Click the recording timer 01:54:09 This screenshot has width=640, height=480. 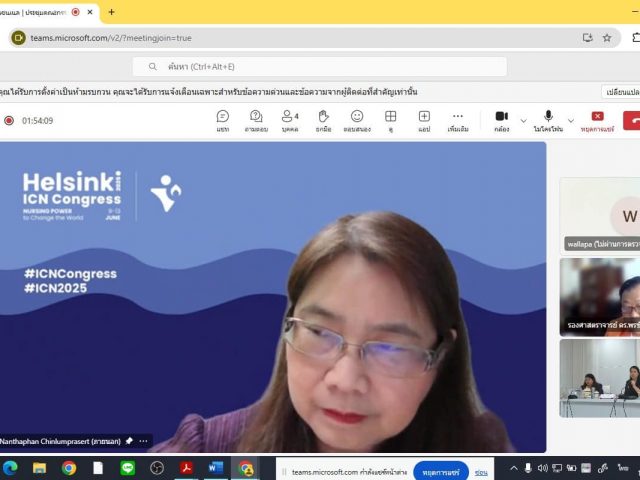[38, 121]
